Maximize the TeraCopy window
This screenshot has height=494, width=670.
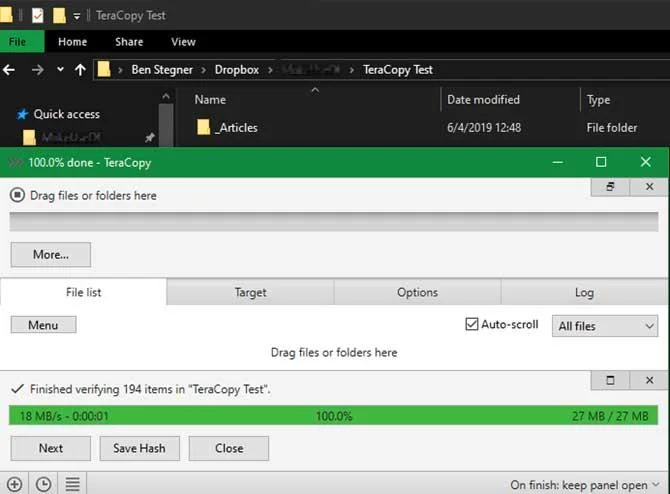601,162
